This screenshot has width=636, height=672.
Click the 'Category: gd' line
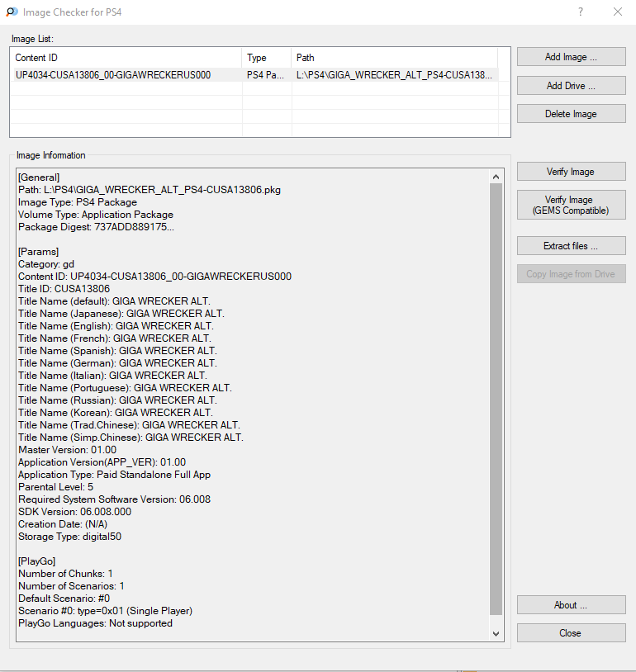(46, 264)
